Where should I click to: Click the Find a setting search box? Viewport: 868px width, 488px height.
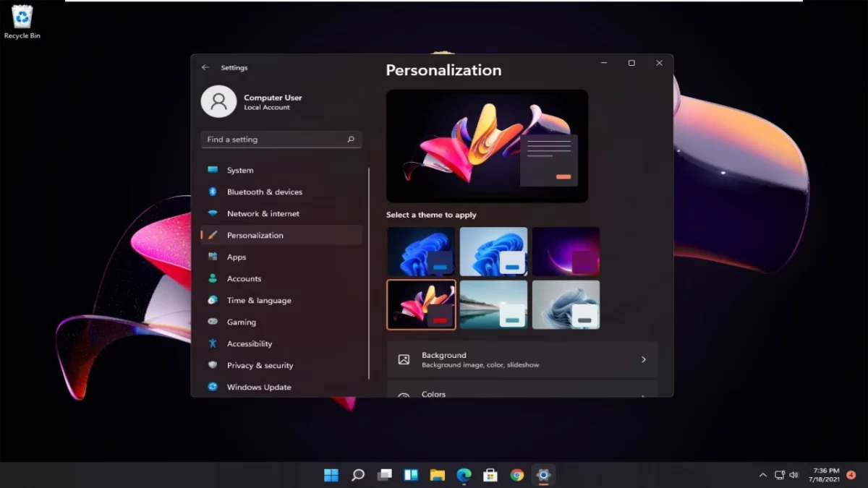281,139
